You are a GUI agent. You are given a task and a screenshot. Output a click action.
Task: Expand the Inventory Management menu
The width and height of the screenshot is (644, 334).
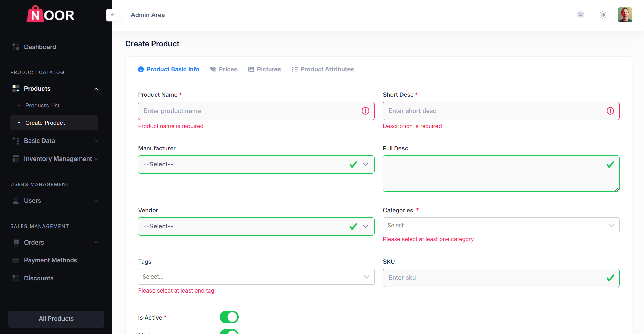point(96,159)
